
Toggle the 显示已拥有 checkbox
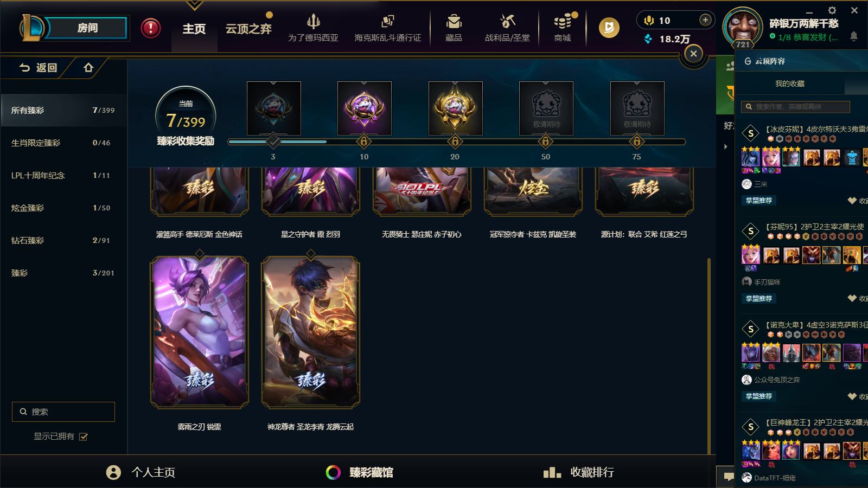coord(84,436)
